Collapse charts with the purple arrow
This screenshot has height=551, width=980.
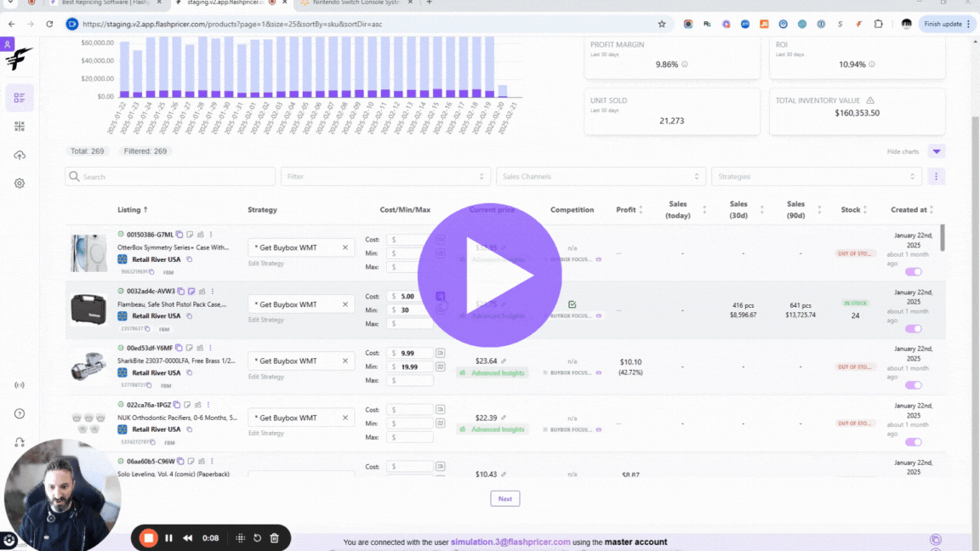click(x=937, y=152)
